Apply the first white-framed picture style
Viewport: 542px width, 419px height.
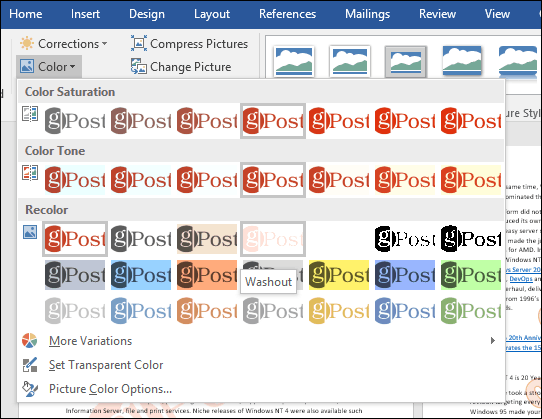coord(294,61)
